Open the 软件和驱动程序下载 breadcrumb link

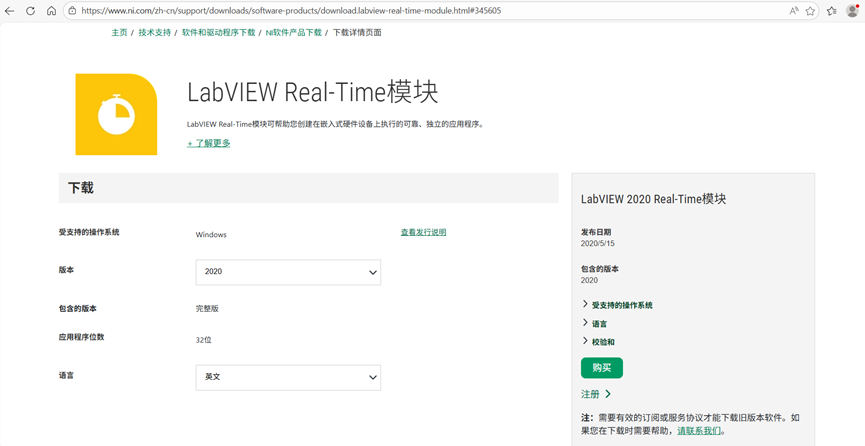pos(218,33)
